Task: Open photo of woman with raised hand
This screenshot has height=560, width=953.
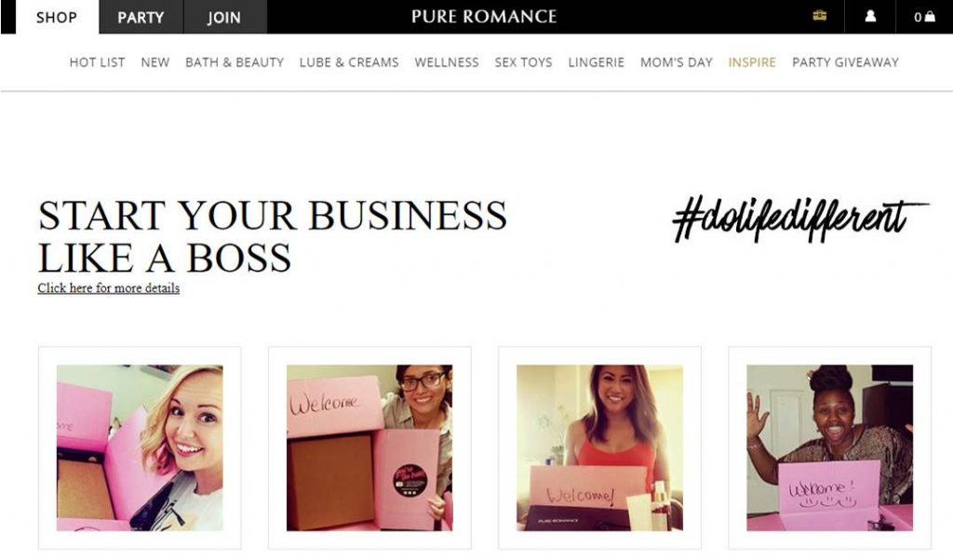Action: (829, 447)
